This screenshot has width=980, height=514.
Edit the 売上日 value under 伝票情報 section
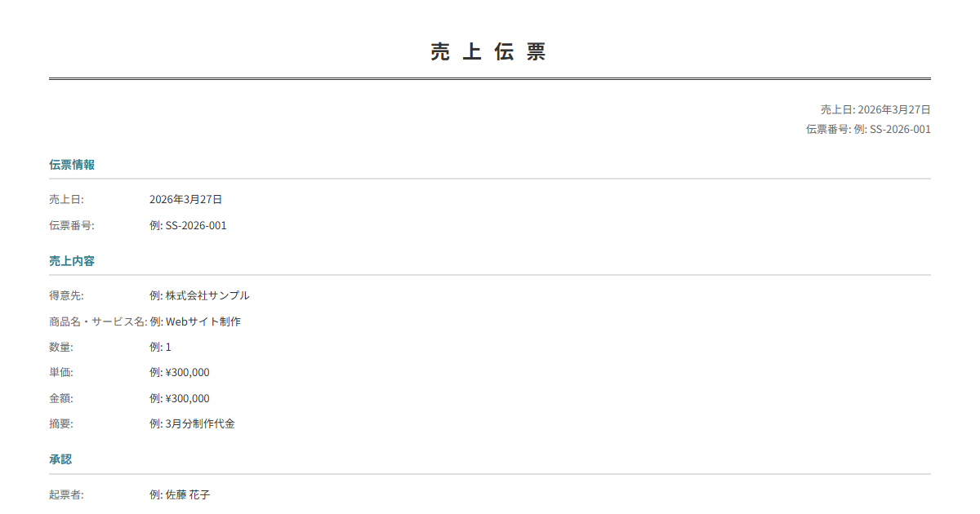[185, 199]
